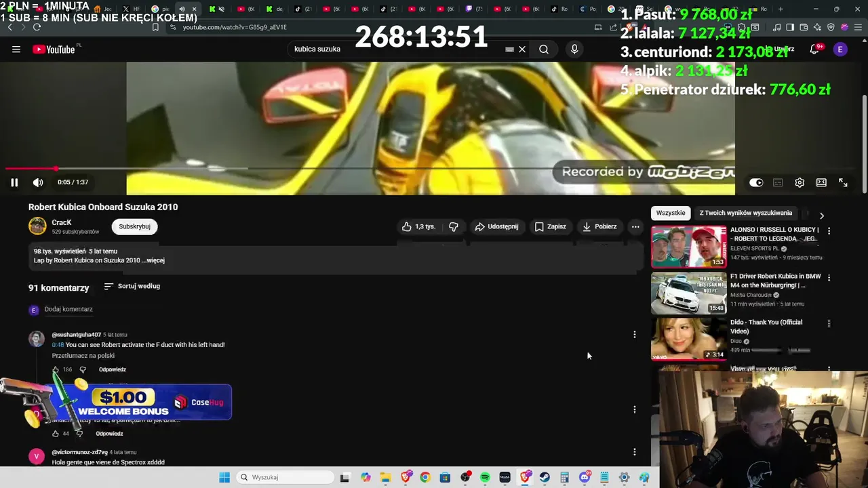868x488 pixels.
Task: Open the account avatar menu
Action: [840, 49]
